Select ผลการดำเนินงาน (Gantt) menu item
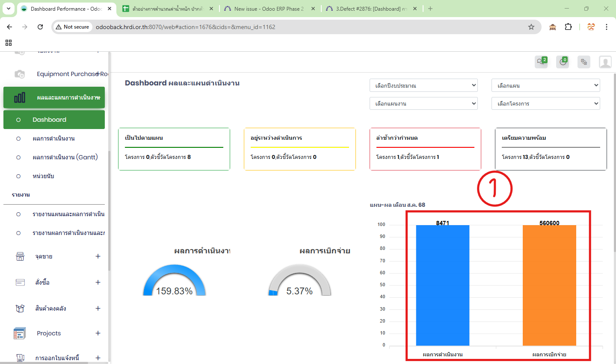This screenshot has width=616, height=364. tap(65, 157)
